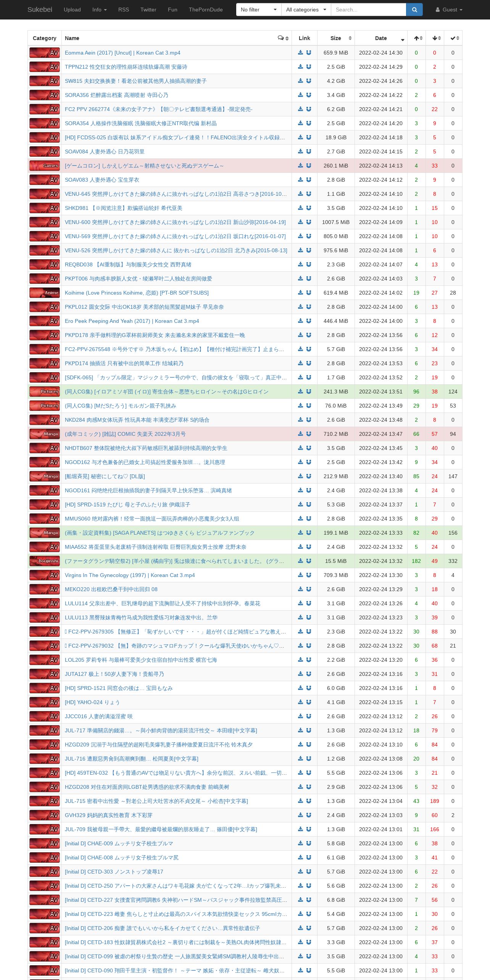Viewport: 490px width, 980px height.
Task: Open the Koihime PT-BR SOFTSUBS entry
Action: click(x=137, y=293)
